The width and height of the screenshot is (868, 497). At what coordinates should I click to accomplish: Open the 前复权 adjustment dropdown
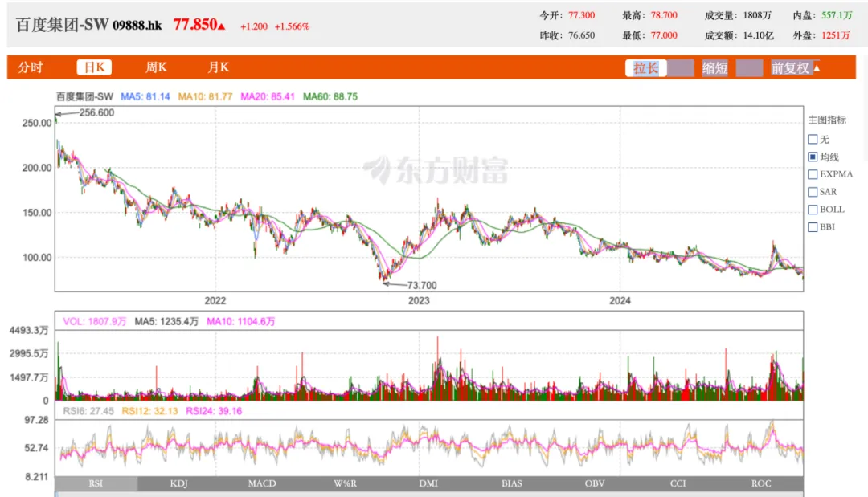coord(796,68)
